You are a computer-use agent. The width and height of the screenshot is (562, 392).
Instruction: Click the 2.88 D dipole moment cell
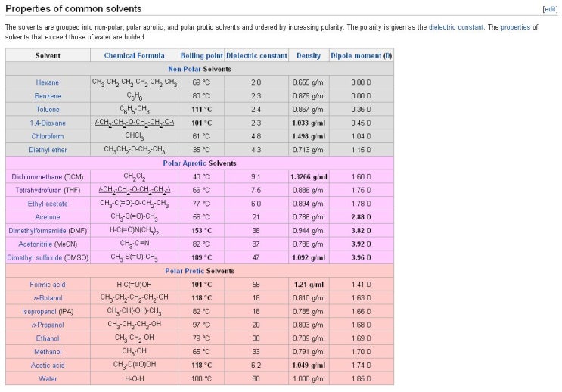(x=362, y=217)
